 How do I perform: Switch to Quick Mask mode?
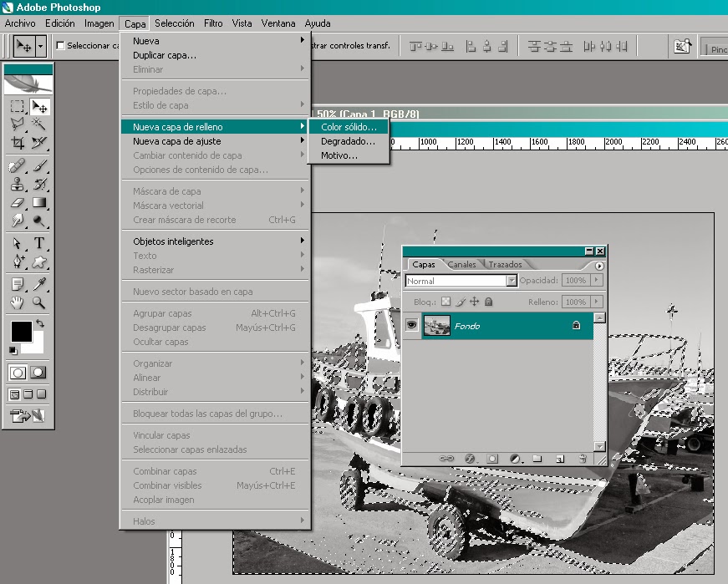point(38,373)
